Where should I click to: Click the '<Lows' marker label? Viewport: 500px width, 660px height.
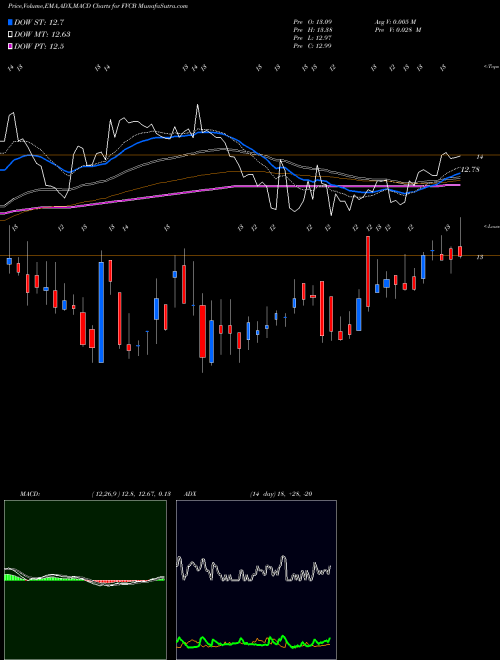point(491,226)
